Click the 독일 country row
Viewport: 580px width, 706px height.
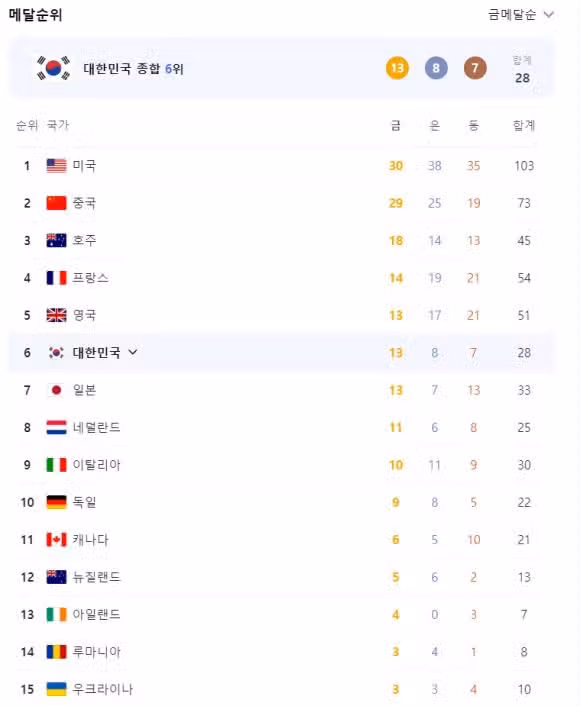pyautogui.click(x=282, y=502)
